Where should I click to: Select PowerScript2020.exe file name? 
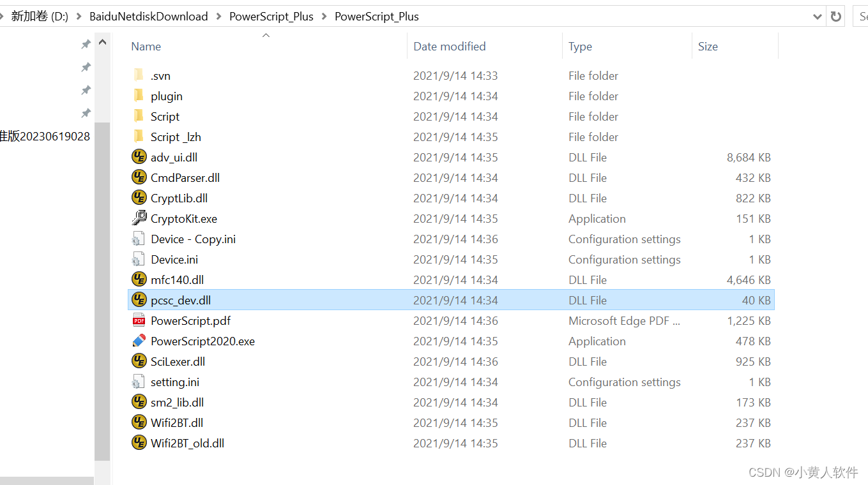[202, 341]
